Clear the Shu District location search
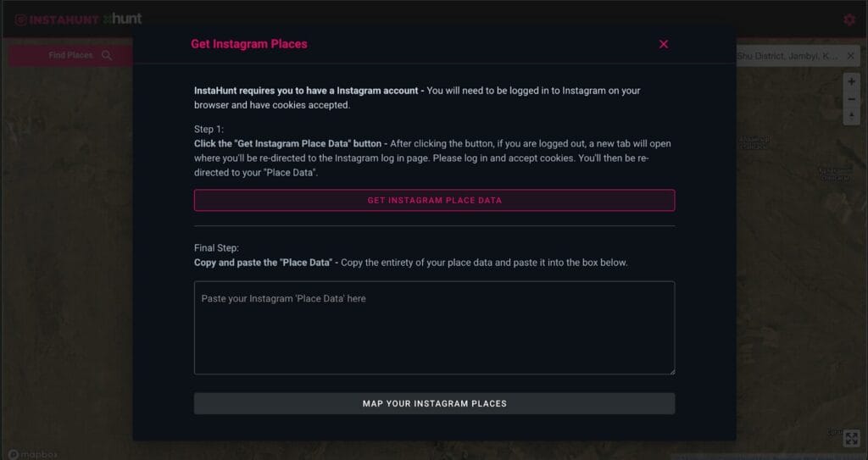868x460 pixels. pyautogui.click(x=851, y=56)
